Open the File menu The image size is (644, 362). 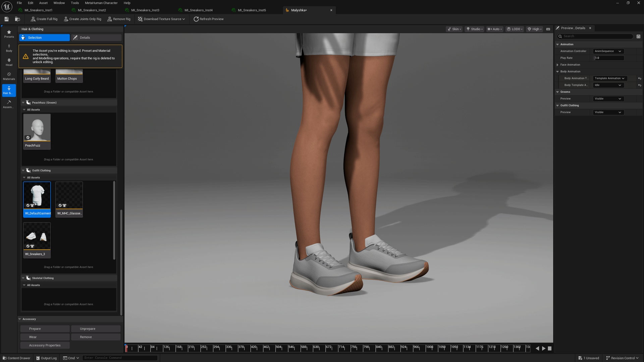tap(19, 3)
